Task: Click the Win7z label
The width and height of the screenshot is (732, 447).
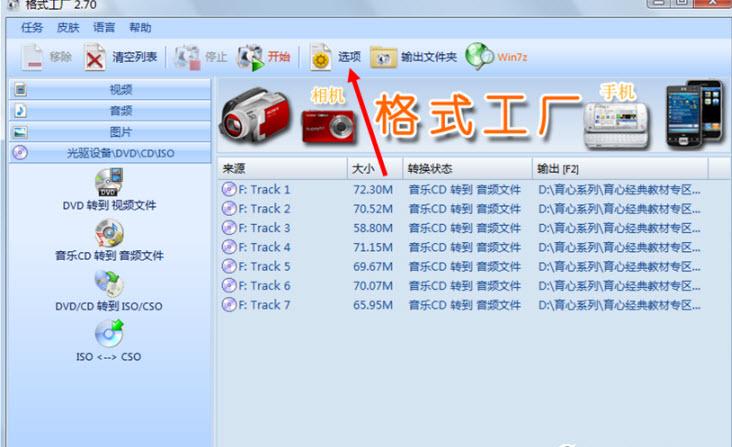Action: (512, 57)
